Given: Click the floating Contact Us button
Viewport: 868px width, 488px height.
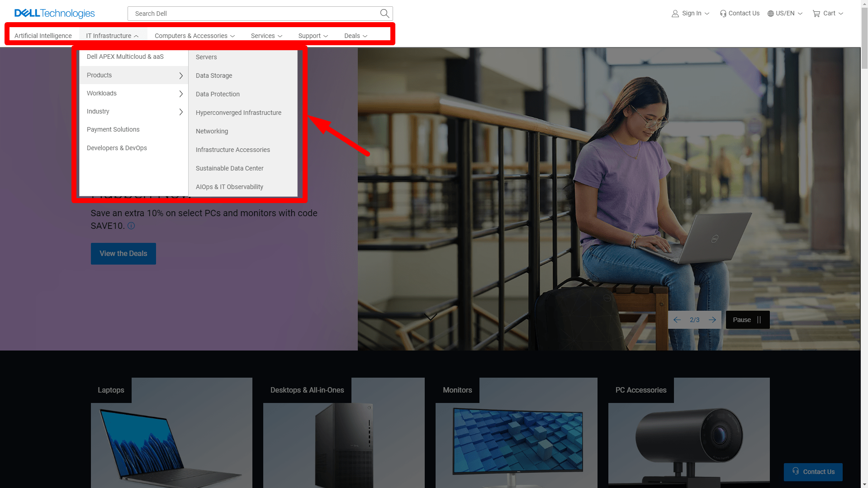Looking at the screenshot, I should pos(813,472).
